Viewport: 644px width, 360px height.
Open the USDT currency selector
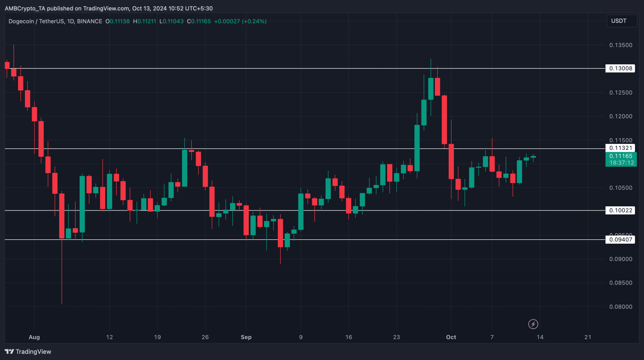tap(622, 21)
